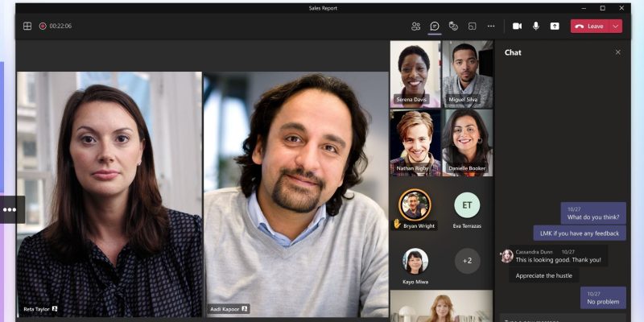Open the reactions icon in toolbar

453,26
